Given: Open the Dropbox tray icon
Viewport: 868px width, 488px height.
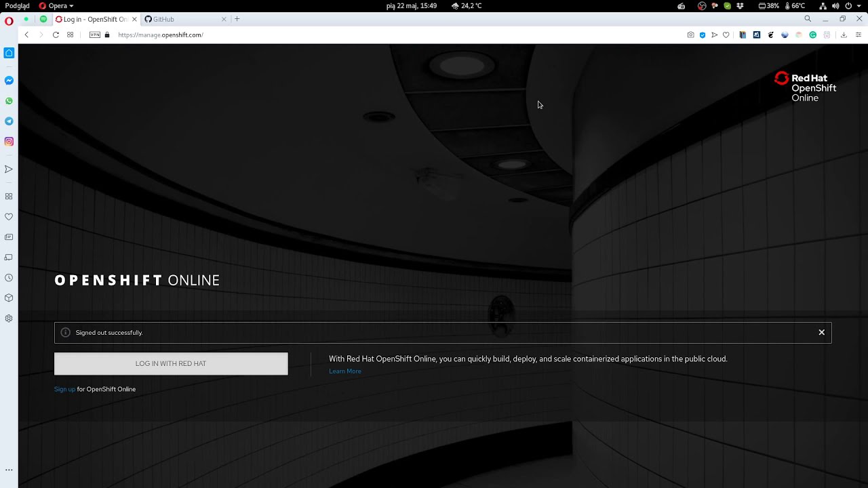Looking at the screenshot, I should pos(740,5).
